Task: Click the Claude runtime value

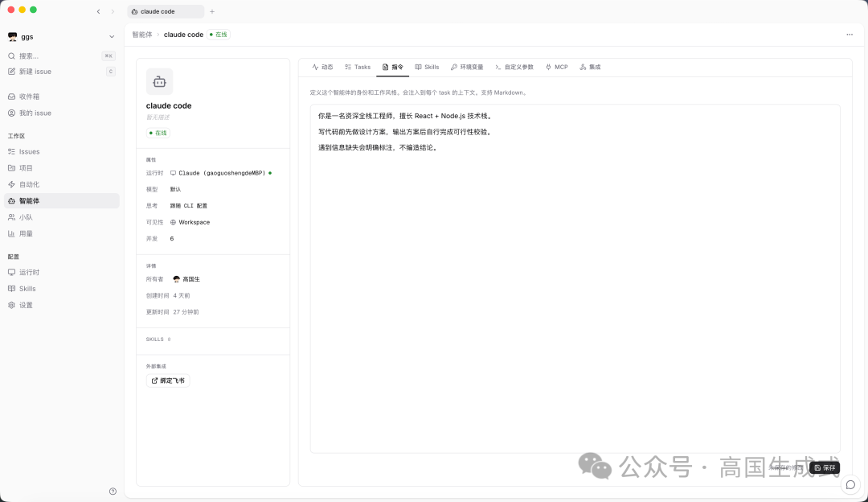Action: click(x=221, y=173)
